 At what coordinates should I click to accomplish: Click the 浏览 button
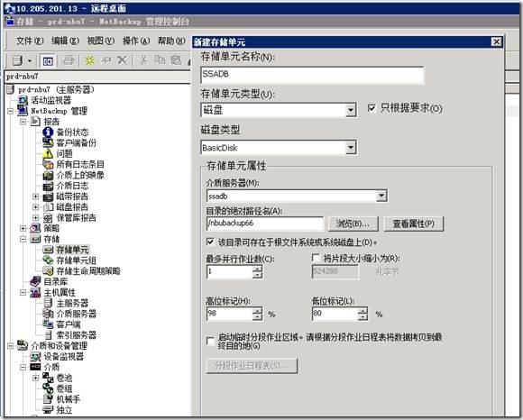point(353,224)
